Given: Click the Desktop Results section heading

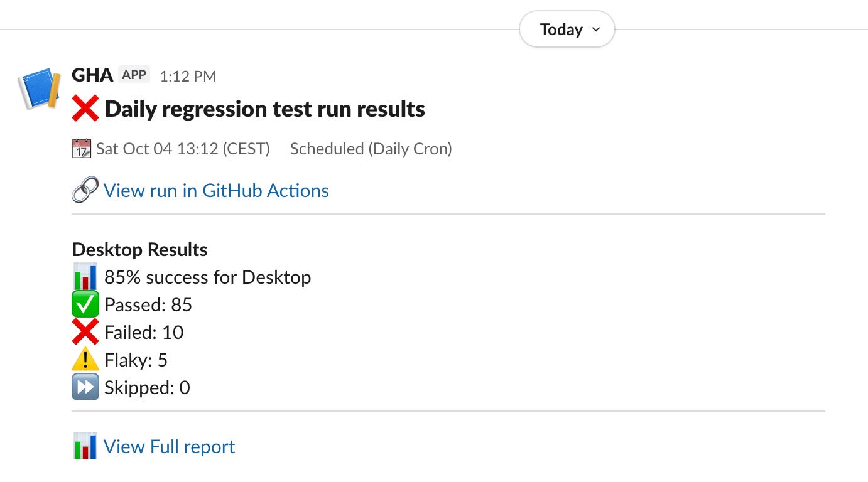Looking at the screenshot, I should (x=139, y=250).
